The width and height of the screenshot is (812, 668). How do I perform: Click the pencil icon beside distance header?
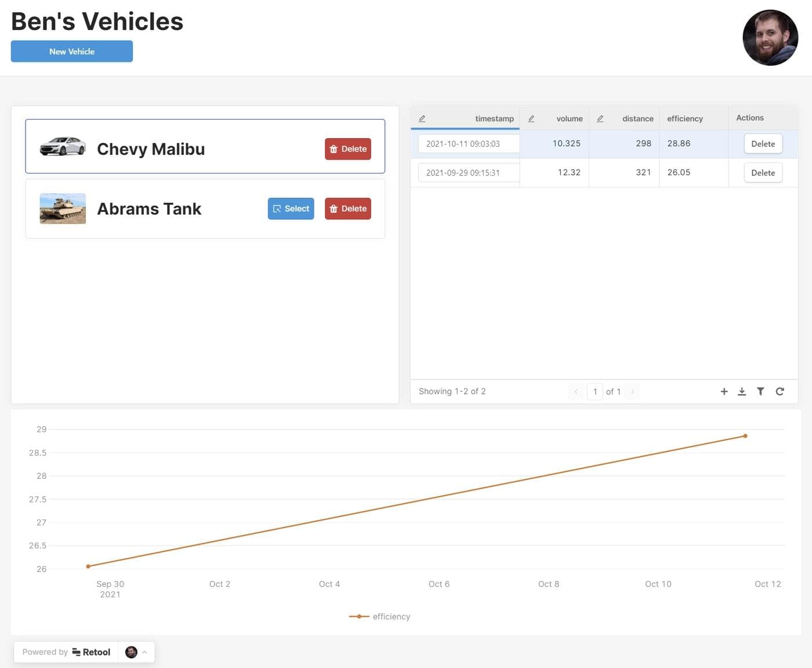pos(600,118)
